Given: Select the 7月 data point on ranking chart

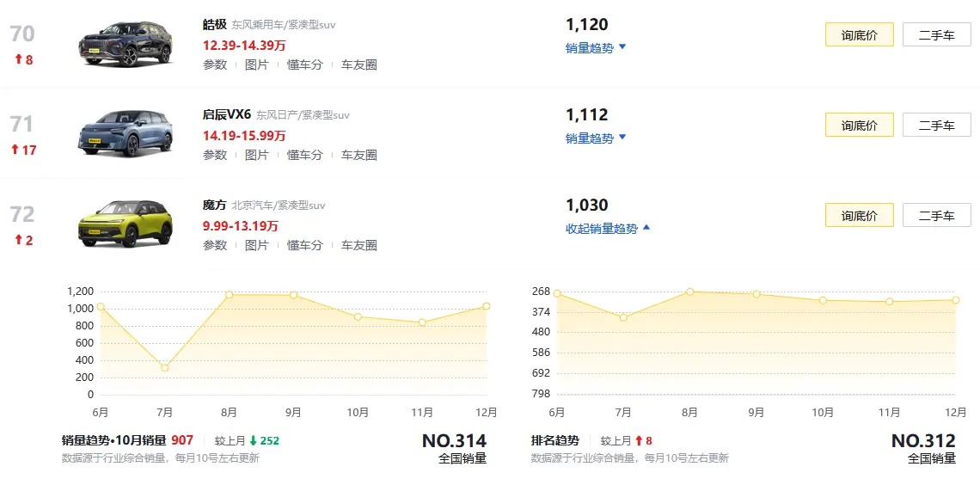Looking at the screenshot, I should coord(623,317).
